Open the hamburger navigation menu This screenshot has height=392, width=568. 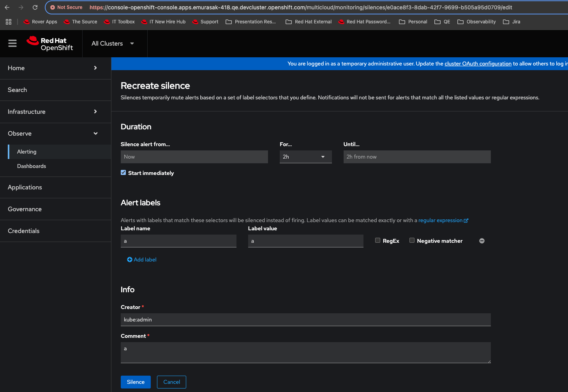12,43
